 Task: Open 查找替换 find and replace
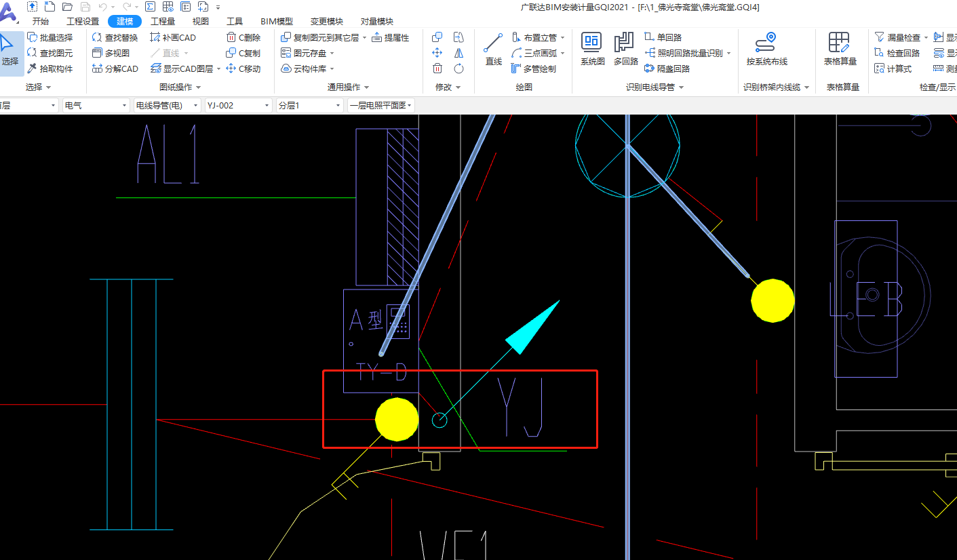point(115,37)
